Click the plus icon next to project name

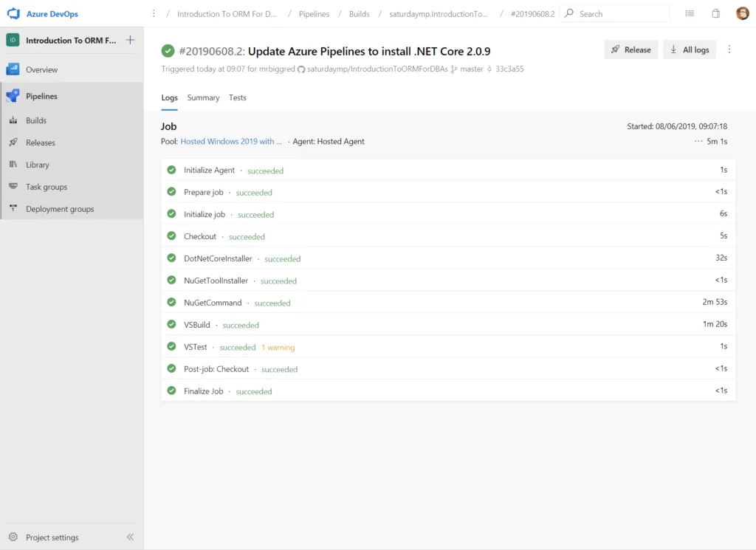(130, 40)
